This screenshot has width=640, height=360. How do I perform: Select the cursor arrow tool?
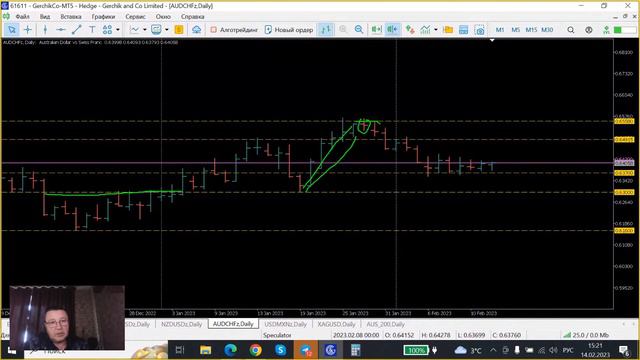coord(12,29)
